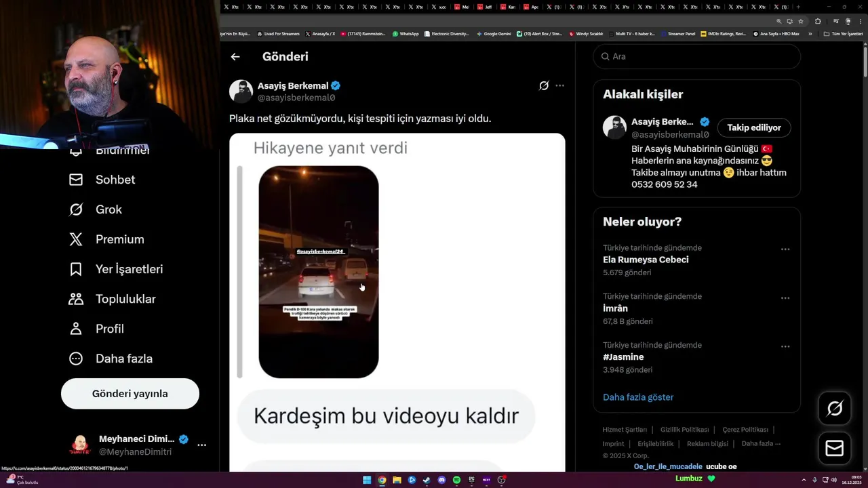868x488 pixels.
Task: Open the İmrân trending topic
Action: (615, 308)
